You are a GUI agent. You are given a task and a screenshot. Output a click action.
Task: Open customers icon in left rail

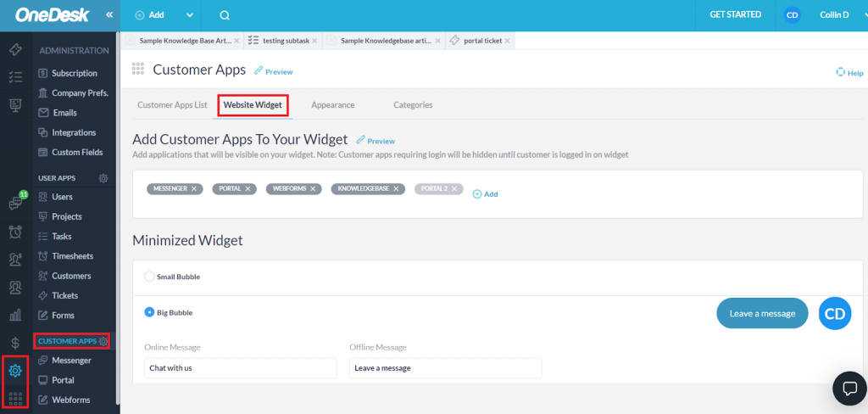(x=15, y=260)
